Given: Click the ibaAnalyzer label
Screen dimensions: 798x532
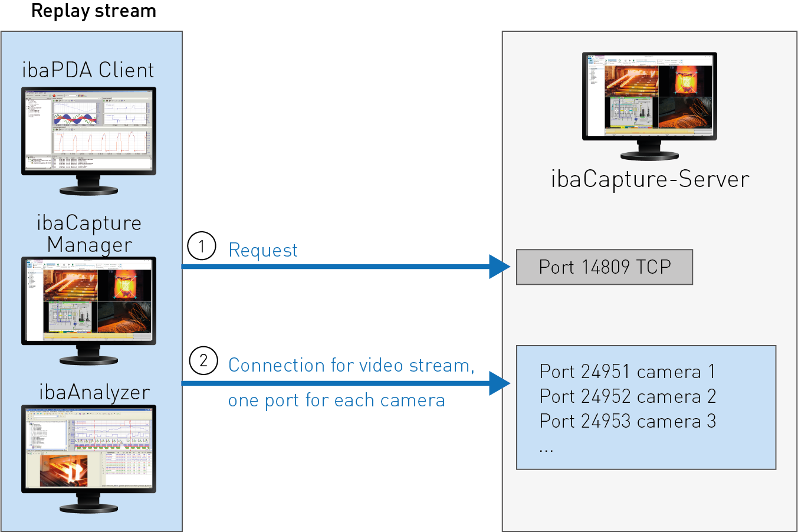Looking at the screenshot, I should coord(94,392).
